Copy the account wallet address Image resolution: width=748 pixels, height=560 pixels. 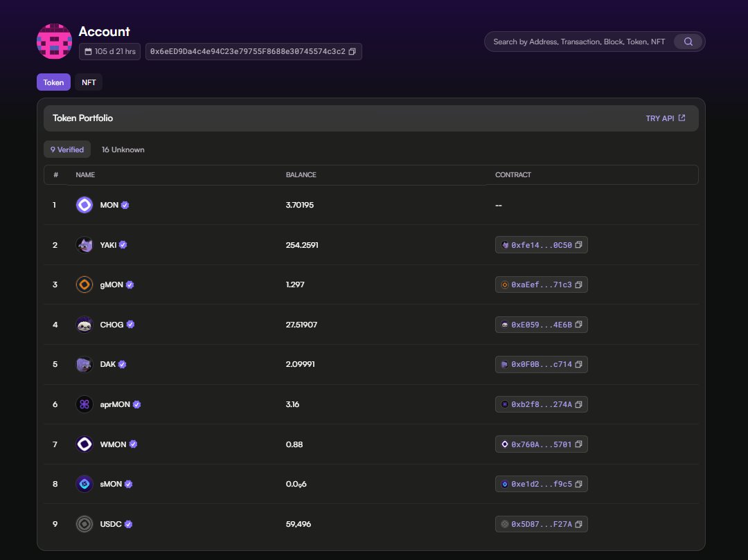click(352, 51)
